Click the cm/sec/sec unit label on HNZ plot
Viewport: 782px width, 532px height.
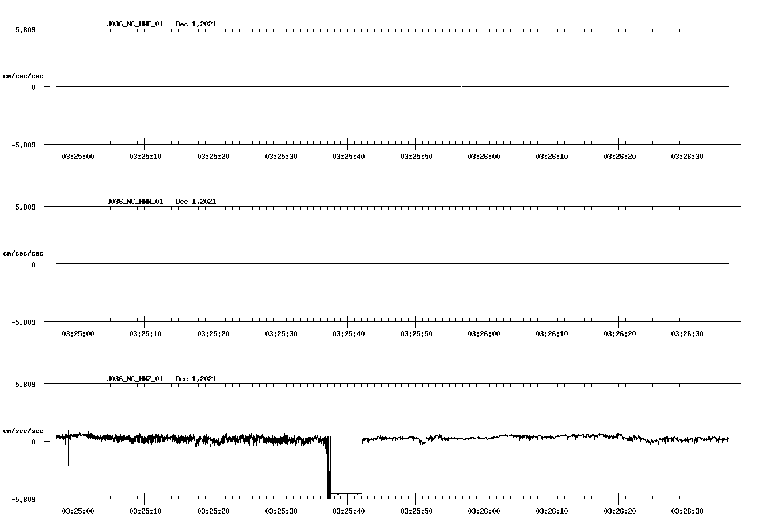pyautogui.click(x=23, y=431)
